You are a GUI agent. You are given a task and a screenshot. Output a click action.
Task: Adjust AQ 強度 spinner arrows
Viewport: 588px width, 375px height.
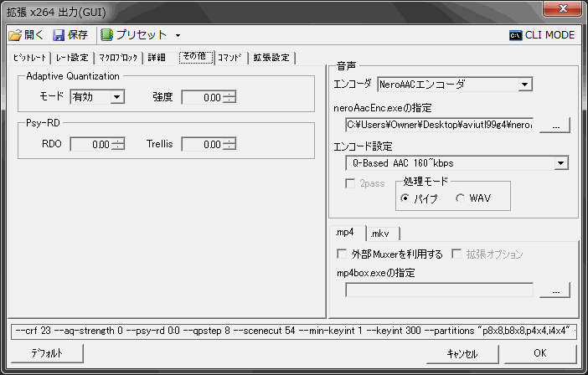coord(230,98)
